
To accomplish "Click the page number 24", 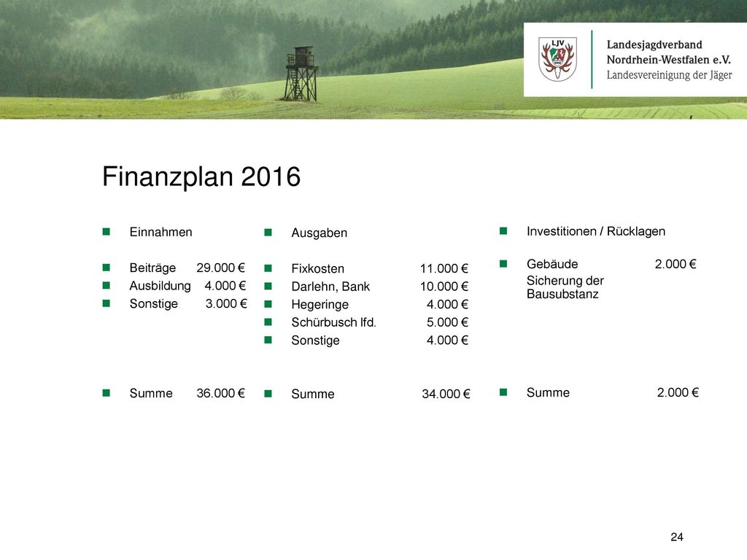I will (677, 537).
